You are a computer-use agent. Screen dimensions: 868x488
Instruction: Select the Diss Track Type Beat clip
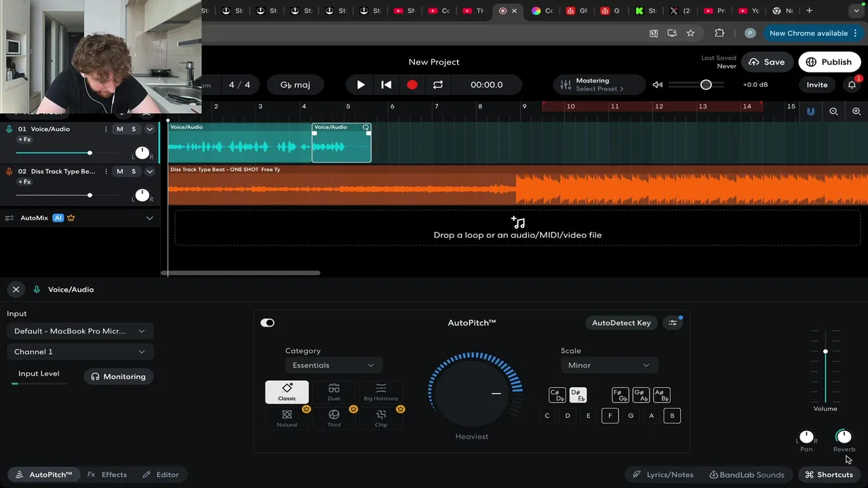coord(518,185)
